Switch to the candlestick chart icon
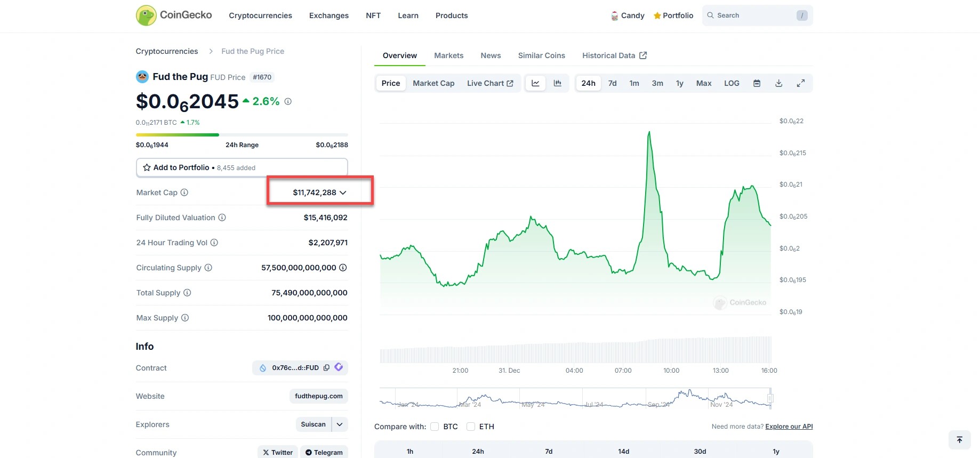The image size is (980, 458). (558, 83)
